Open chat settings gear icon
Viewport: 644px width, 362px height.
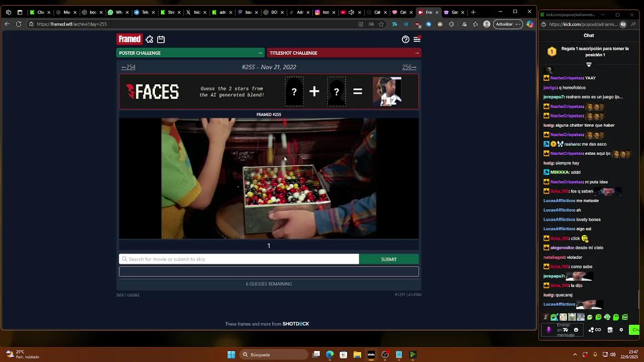tap(621, 330)
